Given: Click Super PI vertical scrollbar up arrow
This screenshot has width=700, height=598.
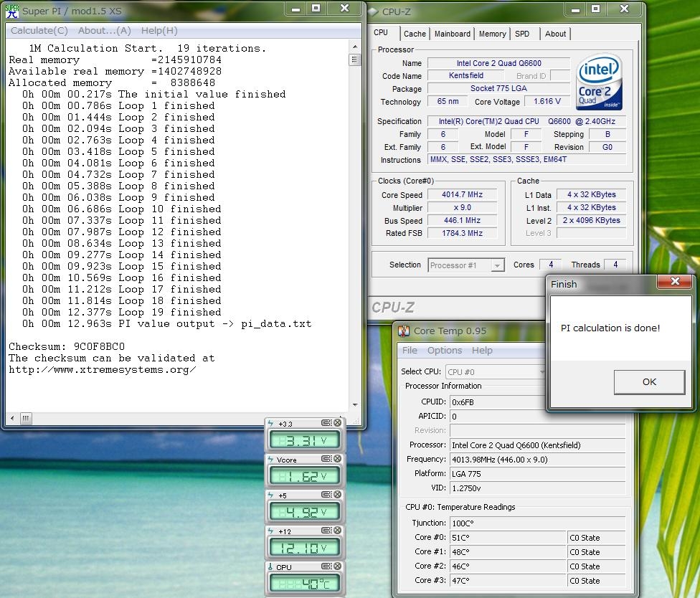Looking at the screenshot, I should pyautogui.click(x=355, y=48).
